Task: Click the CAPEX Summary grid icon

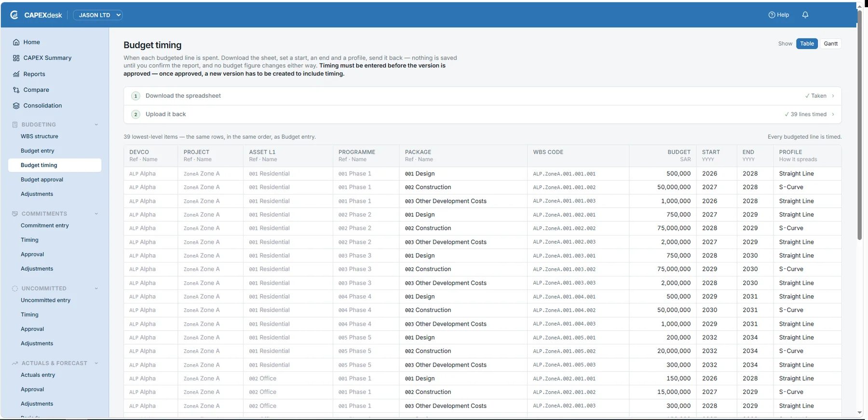Action: [16, 58]
